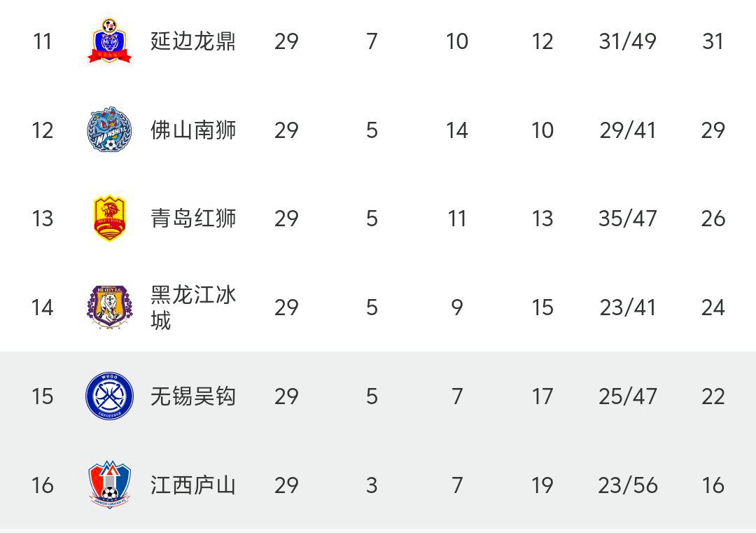Tap the Foshan Nanshi (佛山南狮) lion crest
This screenshot has width=756, height=533.
click(x=109, y=130)
